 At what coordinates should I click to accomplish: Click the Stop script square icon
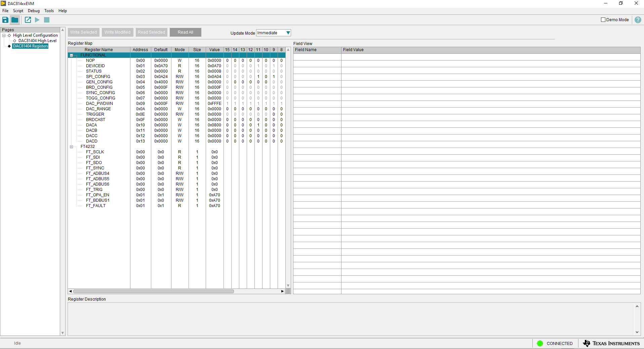[47, 20]
